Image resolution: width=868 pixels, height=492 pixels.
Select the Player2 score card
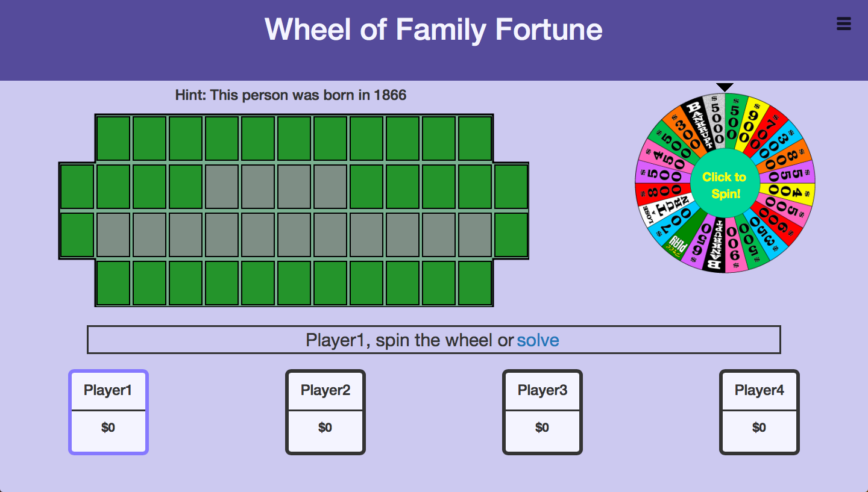[325, 412]
